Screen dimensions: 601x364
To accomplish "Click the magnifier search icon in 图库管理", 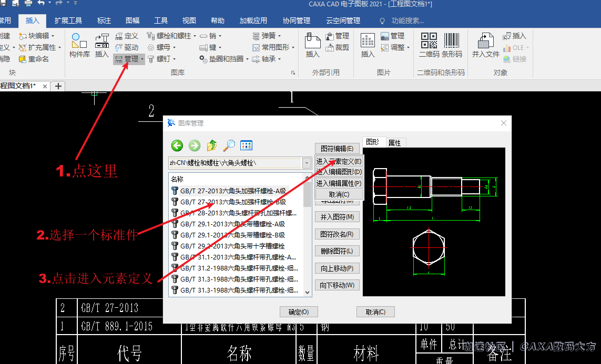I will (229, 145).
